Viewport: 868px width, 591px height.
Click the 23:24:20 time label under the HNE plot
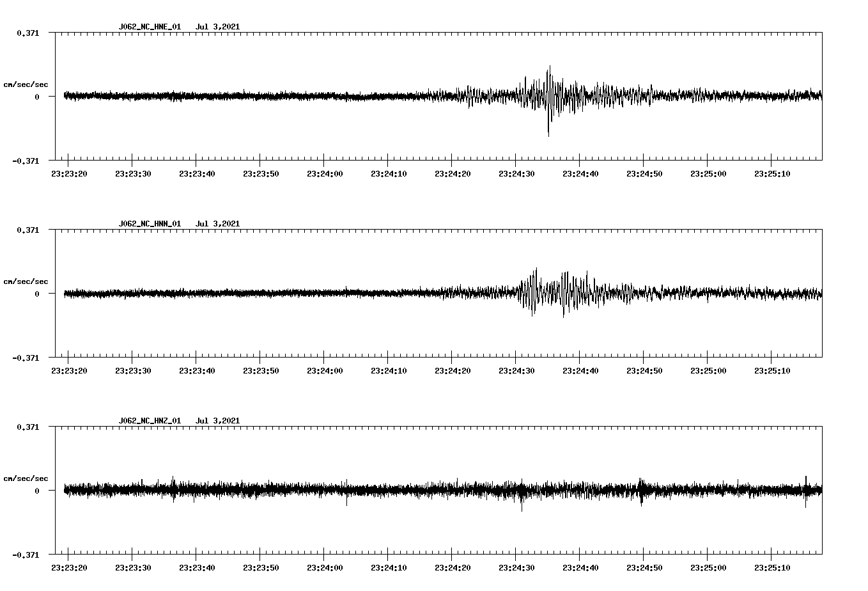pyautogui.click(x=453, y=174)
